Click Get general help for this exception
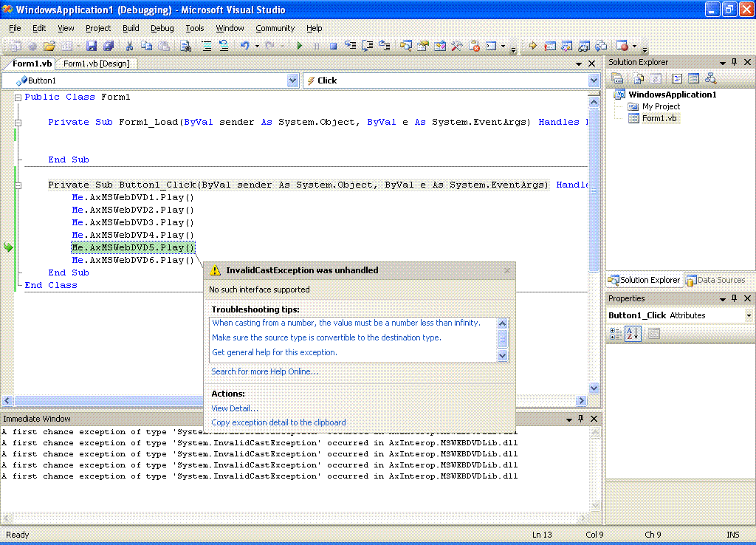Screen dimensions: 756x545 coord(275,352)
